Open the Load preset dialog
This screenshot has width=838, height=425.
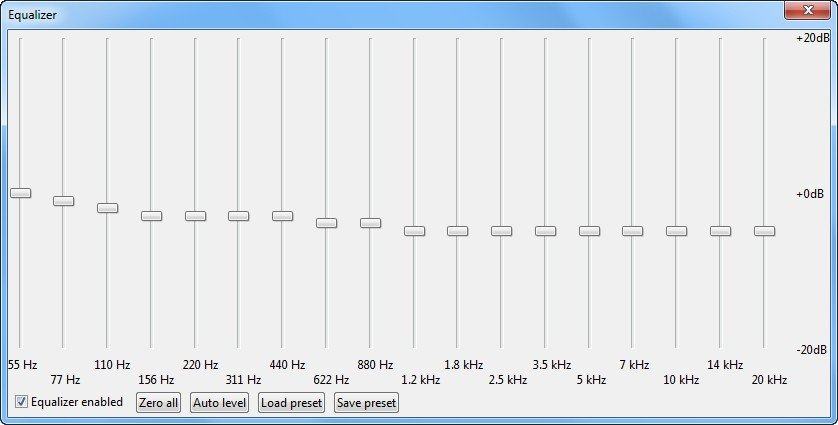[x=291, y=403]
